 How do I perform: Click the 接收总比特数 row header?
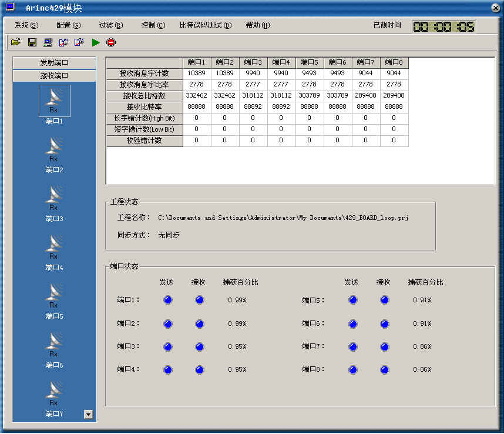pyautogui.click(x=145, y=96)
